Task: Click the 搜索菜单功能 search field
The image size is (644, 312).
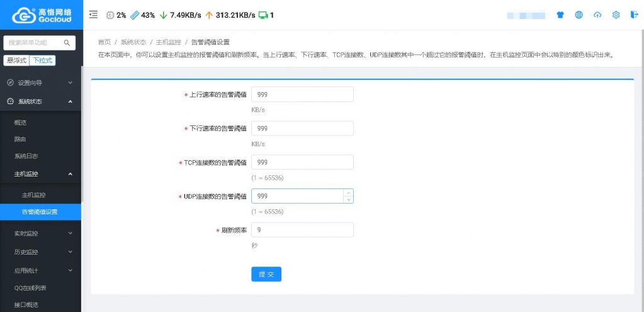Action: (x=40, y=43)
